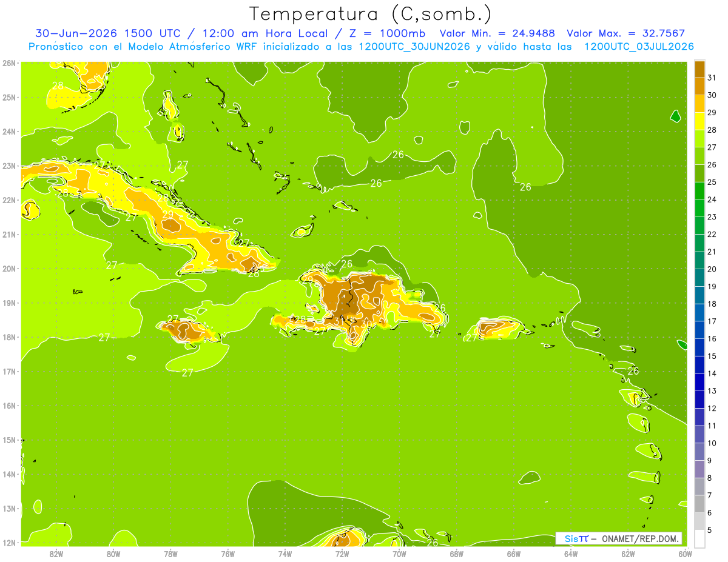Select the date text 30-Jun-2026 1500 UTC

[x=109, y=33]
